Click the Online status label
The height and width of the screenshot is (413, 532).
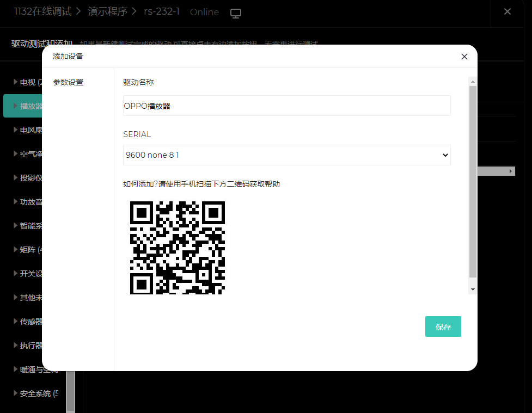coord(204,12)
